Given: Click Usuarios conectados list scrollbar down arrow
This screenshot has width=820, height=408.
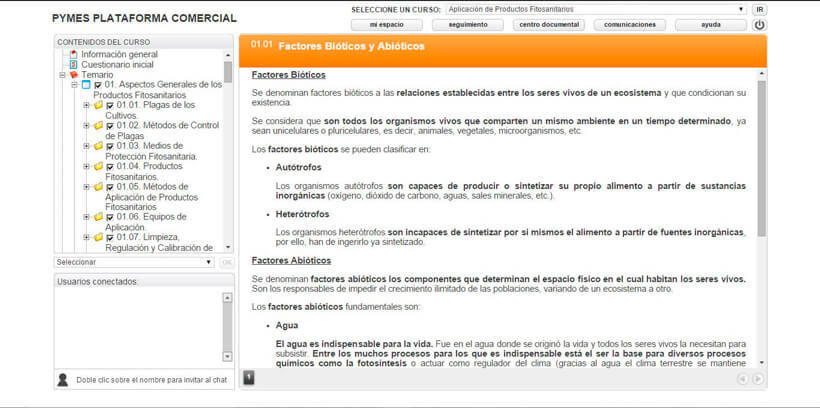Looking at the screenshot, I should tap(227, 356).
